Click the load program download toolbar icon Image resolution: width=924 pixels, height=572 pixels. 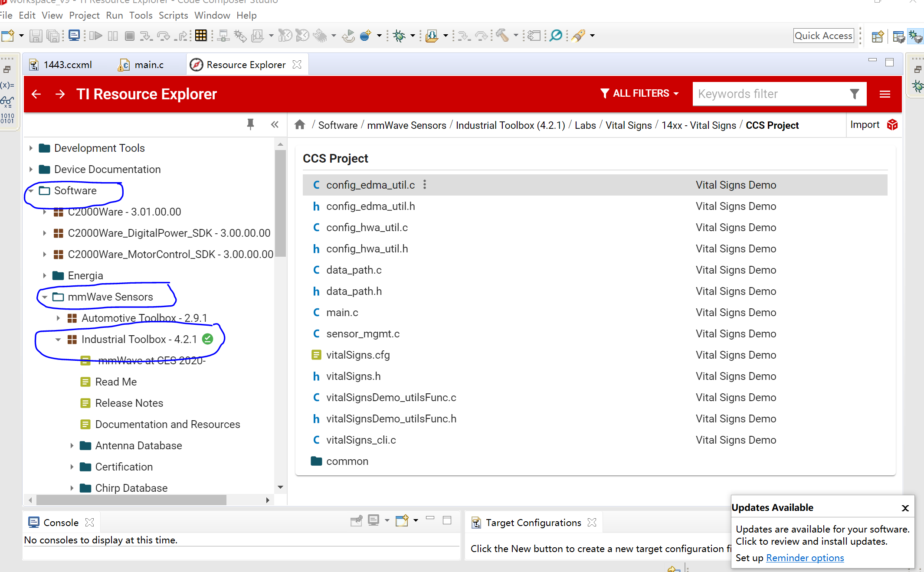[432, 36]
